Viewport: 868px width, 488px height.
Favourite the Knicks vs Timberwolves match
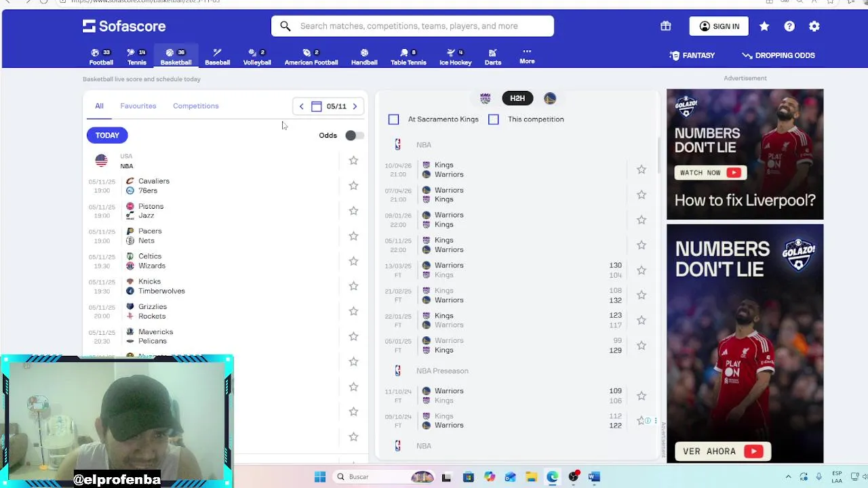tap(353, 286)
